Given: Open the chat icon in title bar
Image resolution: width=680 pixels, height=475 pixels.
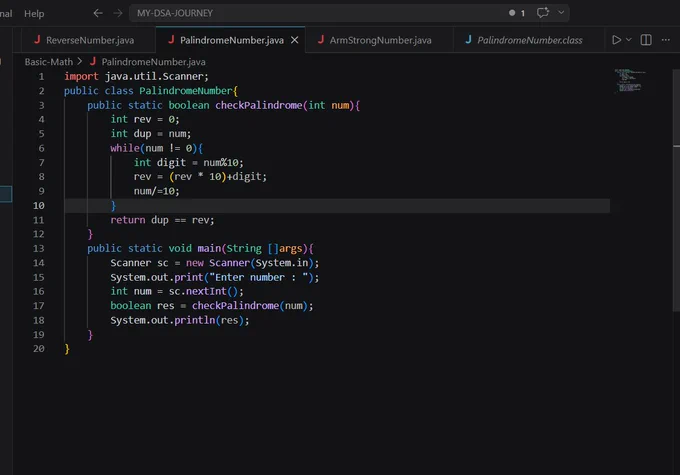Looking at the screenshot, I should coord(543,13).
